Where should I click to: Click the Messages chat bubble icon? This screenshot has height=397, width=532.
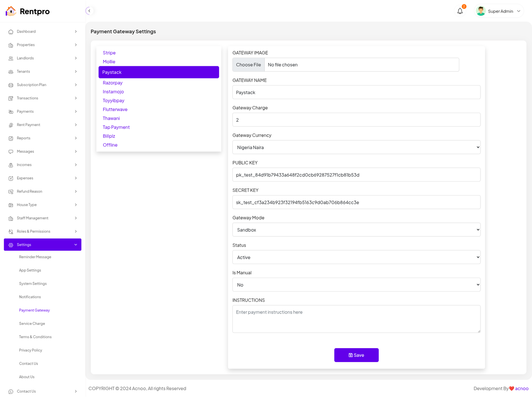[x=11, y=152]
